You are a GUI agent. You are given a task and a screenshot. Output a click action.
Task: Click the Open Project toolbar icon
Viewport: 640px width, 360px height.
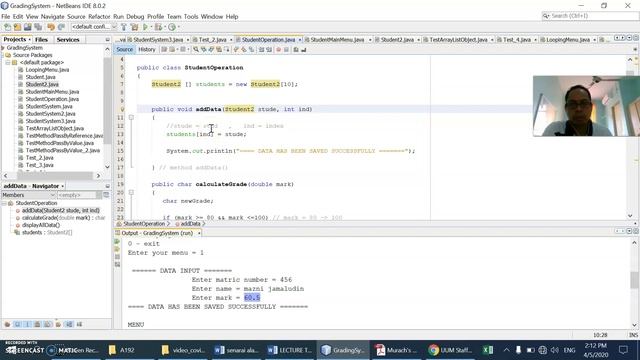tap(27, 27)
